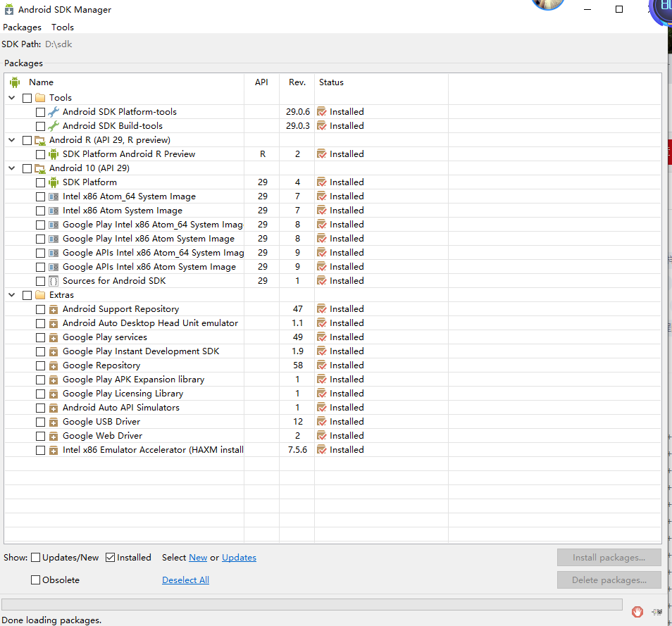Click the Google USB Driver package icon
Viewport: 672px width, 626px height.
point(54,422)
